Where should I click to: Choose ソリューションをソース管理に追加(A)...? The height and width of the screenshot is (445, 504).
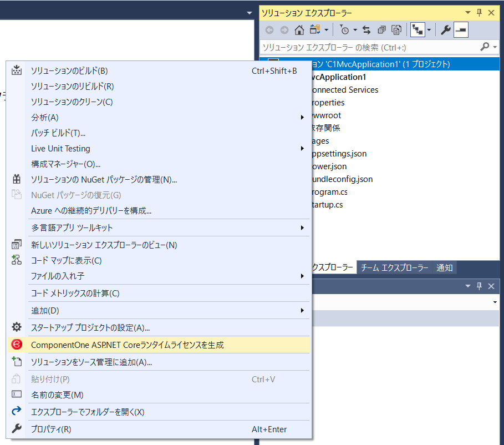coord(159,362)
